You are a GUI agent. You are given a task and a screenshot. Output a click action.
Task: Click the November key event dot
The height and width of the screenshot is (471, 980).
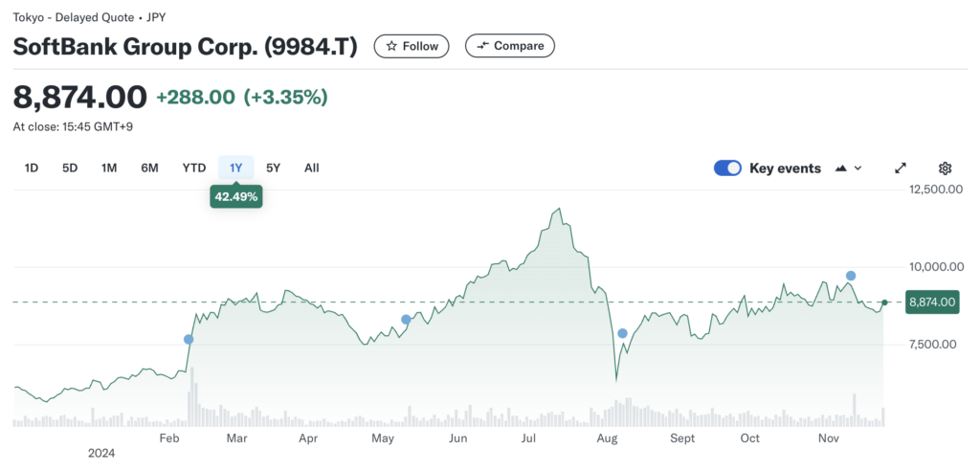point(851,276)
